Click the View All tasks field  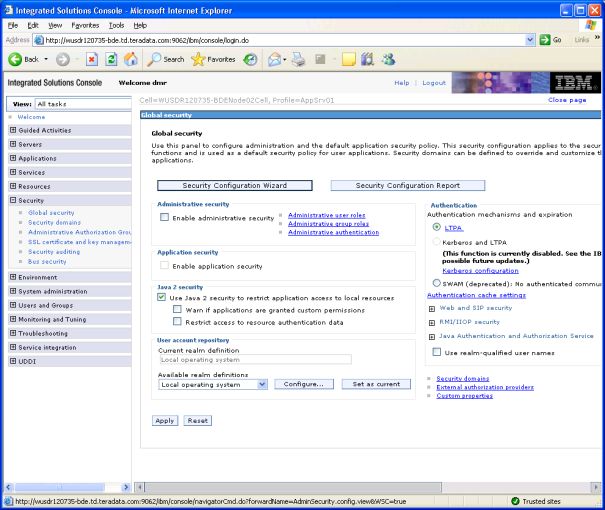pyautogui.click(x=83, y=104)
